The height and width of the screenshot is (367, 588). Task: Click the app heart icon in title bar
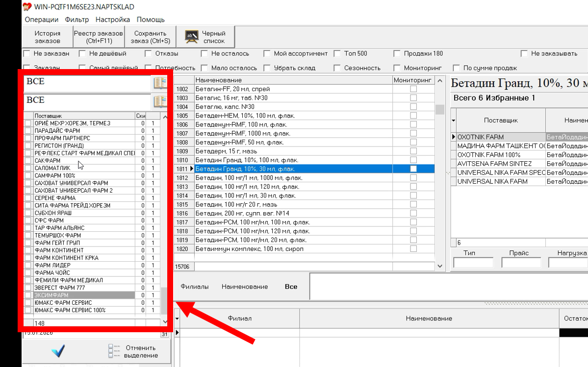tap(27, 7)
